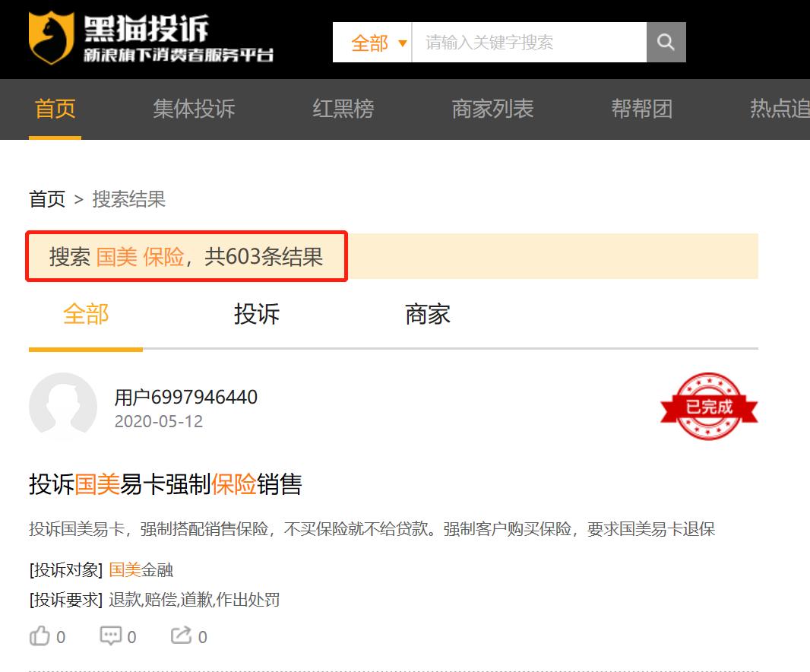Go to 商家列表 from the navigation bar
The image size is (810, 672).
(492, 109)
